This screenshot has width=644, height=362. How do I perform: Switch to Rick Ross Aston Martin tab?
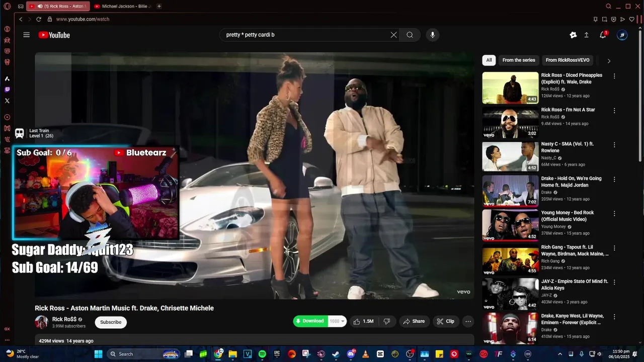point(58,6)
